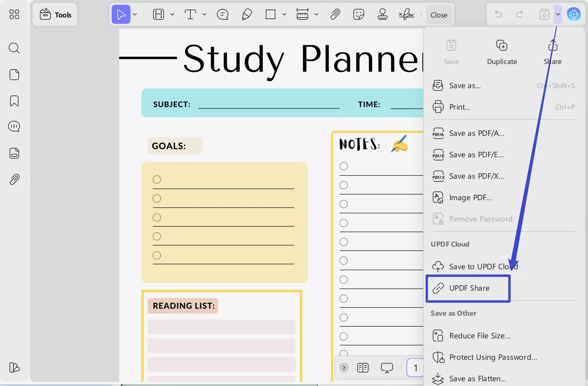Open the page thumbnails panel in the sidebar
Image resolution: width=588 pixels, height=386 pixels.
pos(14,75)
